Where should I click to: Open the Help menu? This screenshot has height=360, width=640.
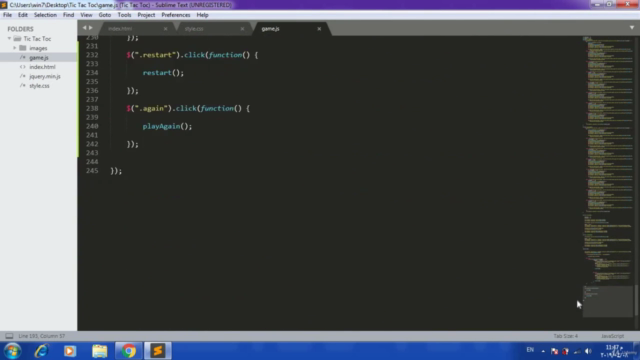click(202, 15)
